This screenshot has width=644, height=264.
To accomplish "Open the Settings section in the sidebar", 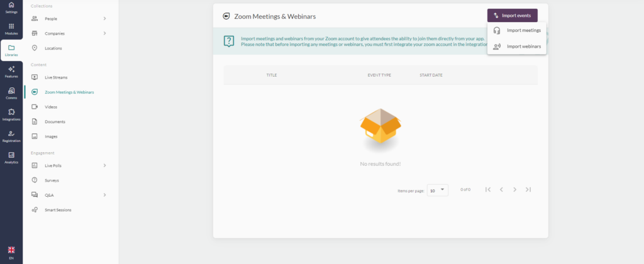I will (11, 8).
